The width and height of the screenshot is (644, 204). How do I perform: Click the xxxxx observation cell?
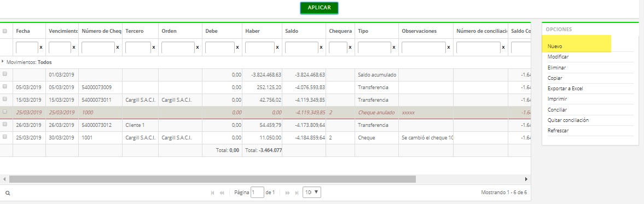tap(426, 112)
